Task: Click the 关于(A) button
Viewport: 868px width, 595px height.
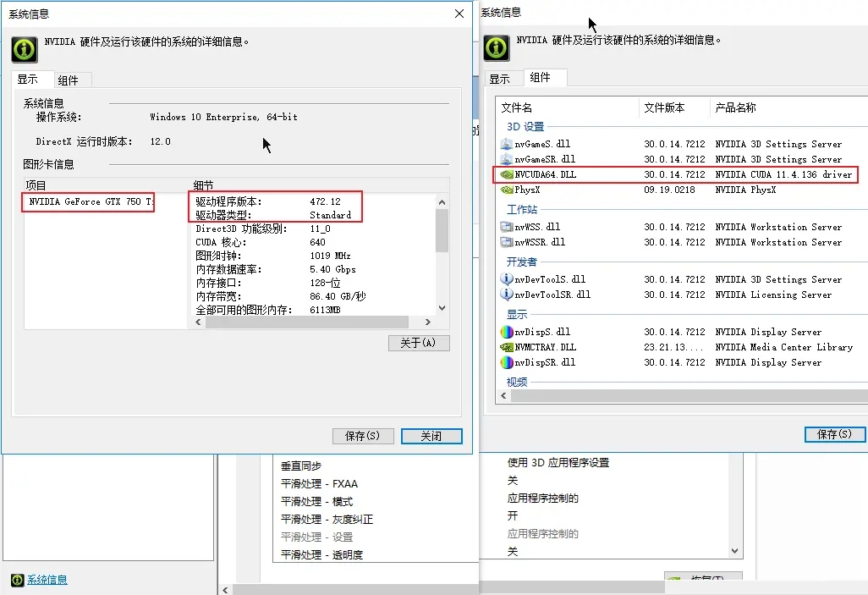Action: coord(419,343)
